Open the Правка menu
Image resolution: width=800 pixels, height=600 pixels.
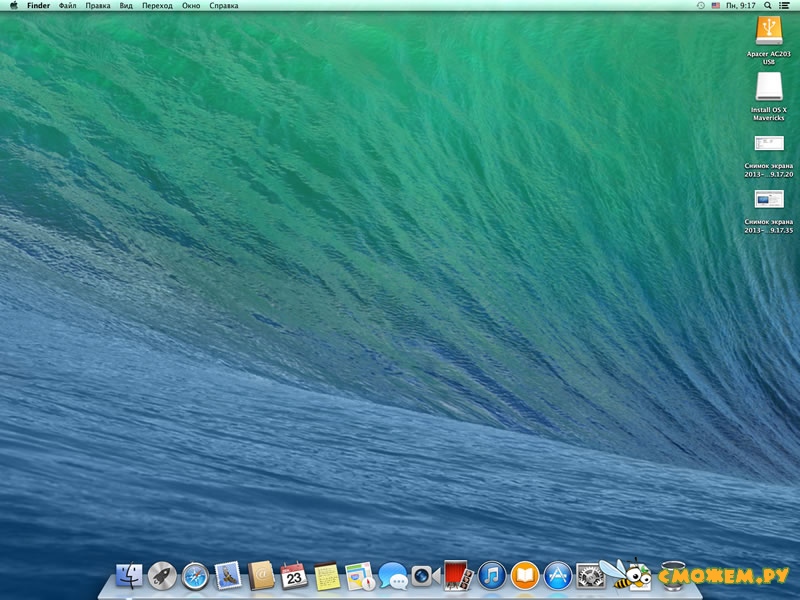click(97, 6)
